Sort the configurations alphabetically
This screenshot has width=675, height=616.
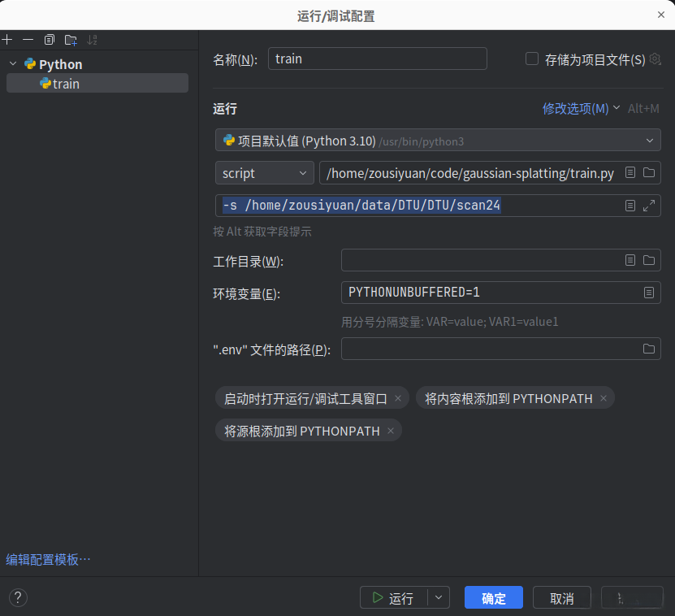[92, 40]
